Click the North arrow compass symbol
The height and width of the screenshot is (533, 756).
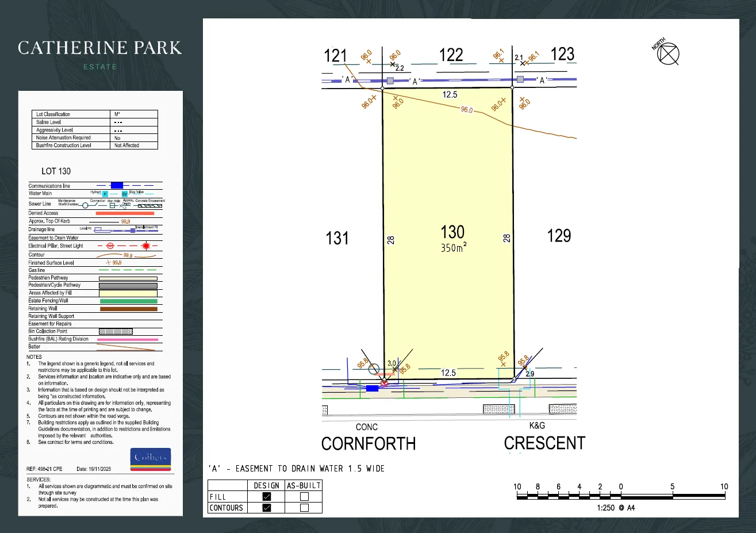tap(668, 55)
